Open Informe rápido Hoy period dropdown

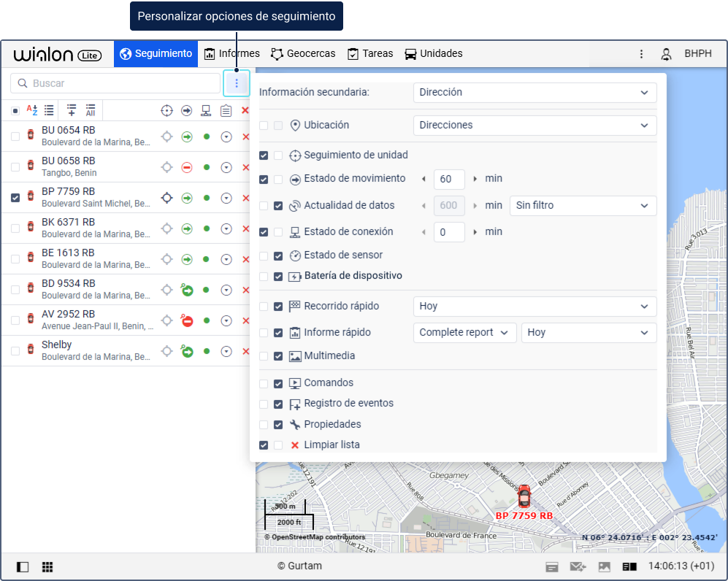pyautogui.click(x=589, y=333)
